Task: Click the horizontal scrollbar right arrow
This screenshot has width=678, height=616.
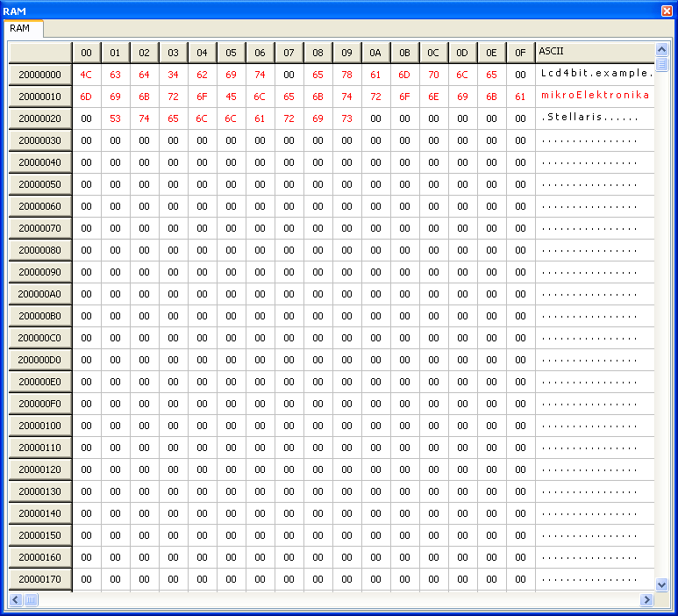Action: click(646, 599)
